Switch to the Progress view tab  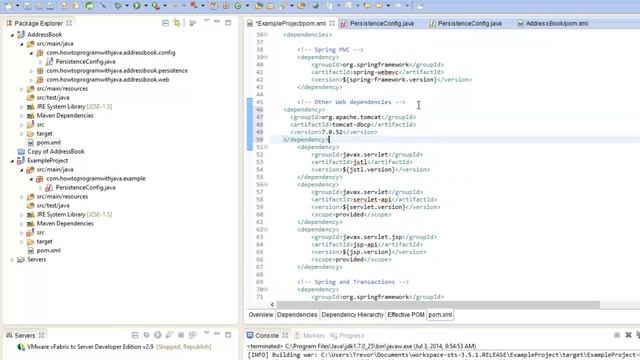(347, 336)
